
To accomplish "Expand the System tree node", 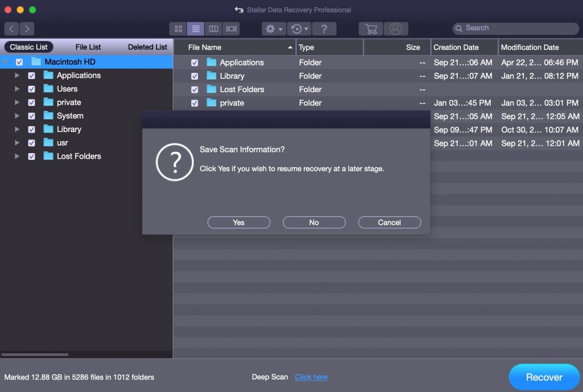I will coord(17,116).
